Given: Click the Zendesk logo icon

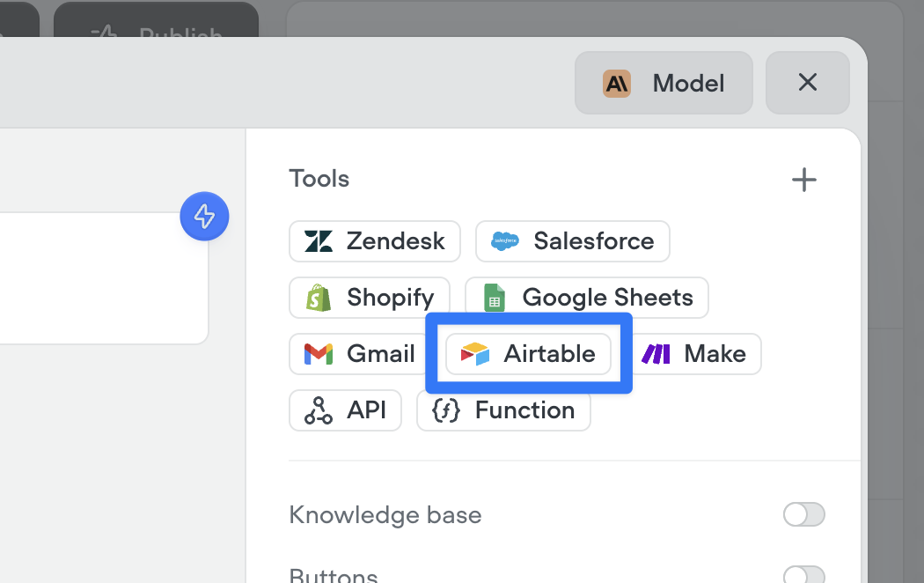Looking at the screenshot, I should point(319,241).
